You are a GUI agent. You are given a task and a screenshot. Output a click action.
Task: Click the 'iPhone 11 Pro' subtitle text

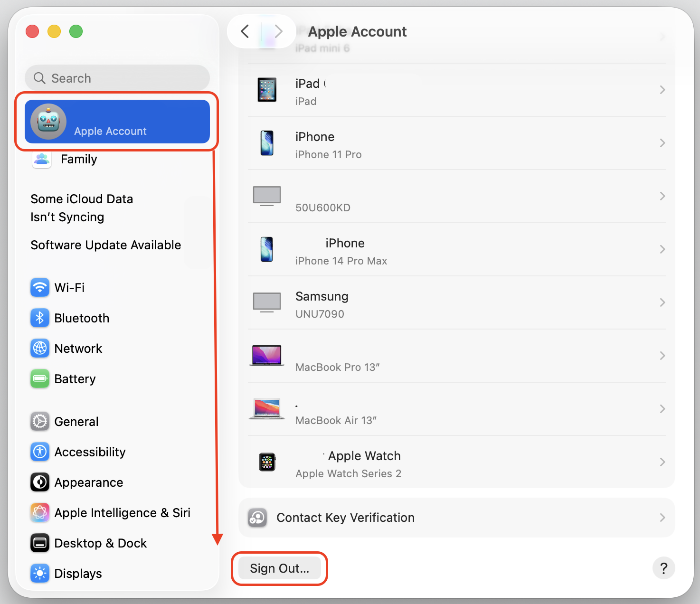pos(329,154)
